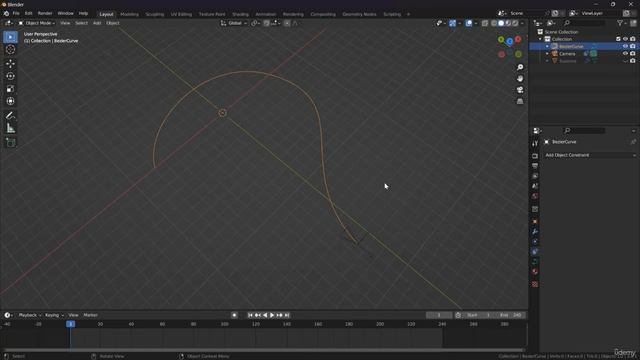
Task: Play animation in timeline
Action: coord(272,315)
